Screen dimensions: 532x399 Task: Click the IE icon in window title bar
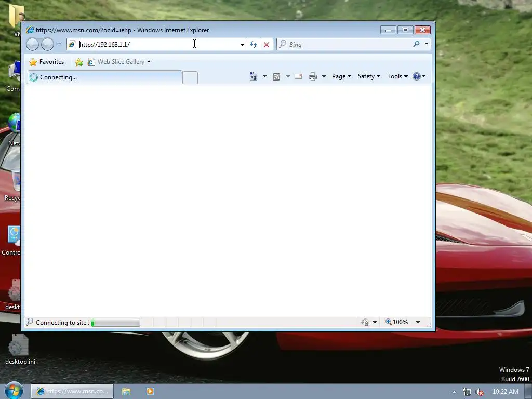(30, 30)
